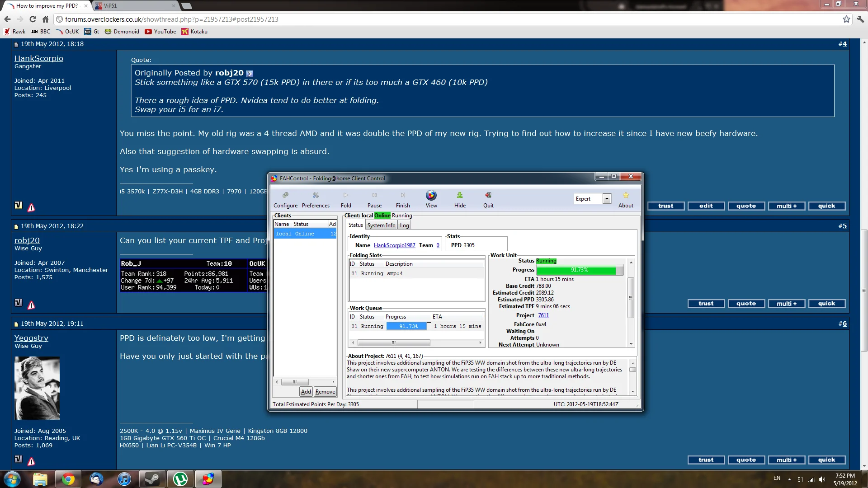
Task: Click the Remove client button
Action: (325, 392)
